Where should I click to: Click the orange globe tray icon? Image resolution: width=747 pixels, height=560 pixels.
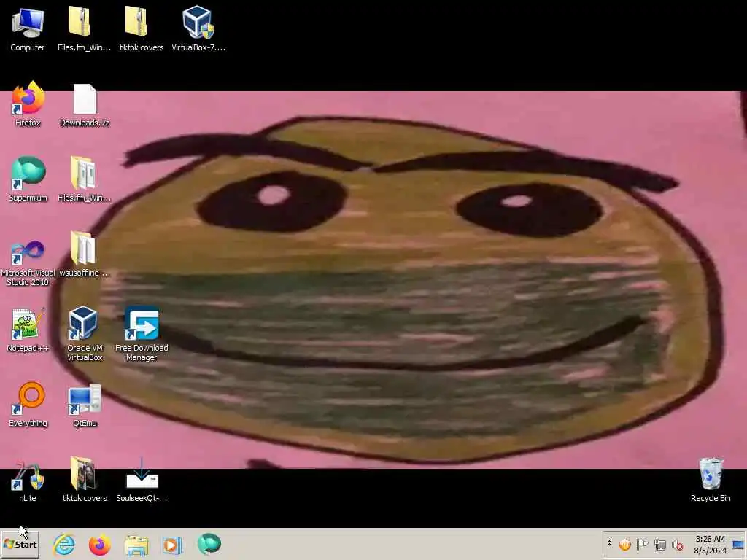624,544
